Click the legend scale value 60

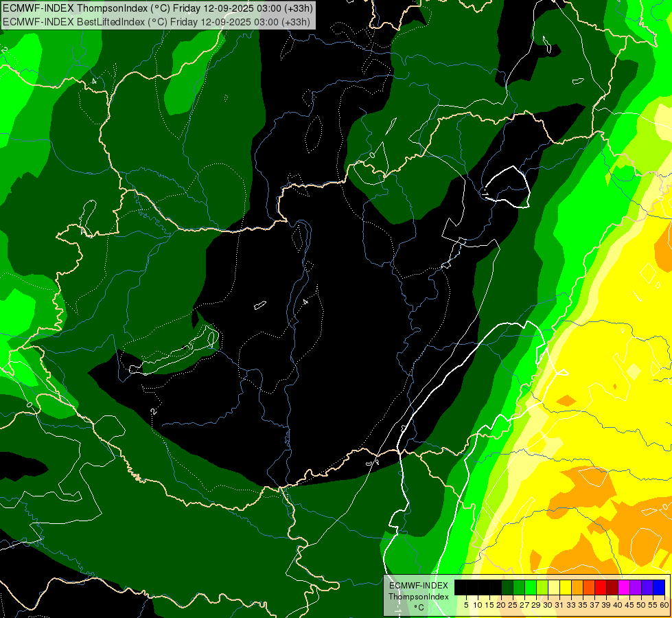(x=664, y=605)
